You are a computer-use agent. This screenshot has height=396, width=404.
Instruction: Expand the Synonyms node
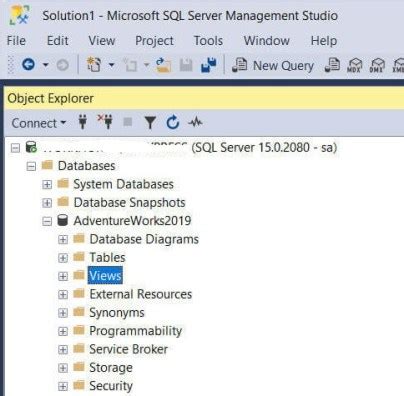pyautogui.click(x=63, y=313)
